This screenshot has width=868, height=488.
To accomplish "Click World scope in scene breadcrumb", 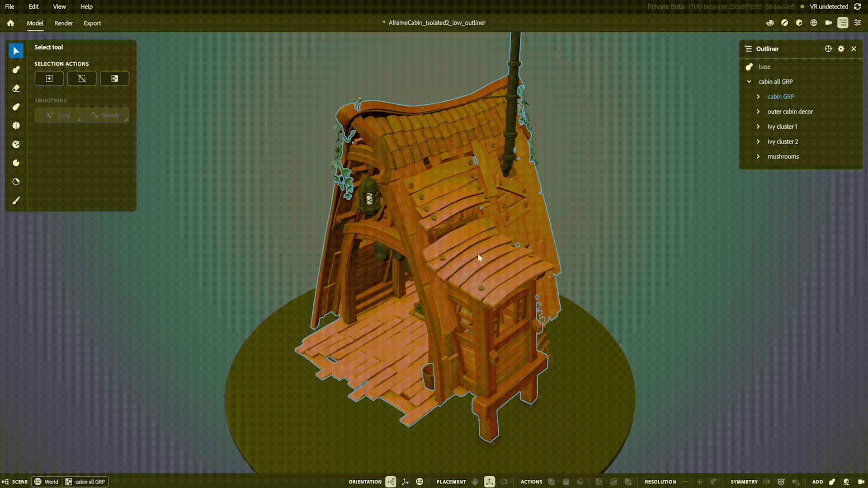I will coord(47,482).
